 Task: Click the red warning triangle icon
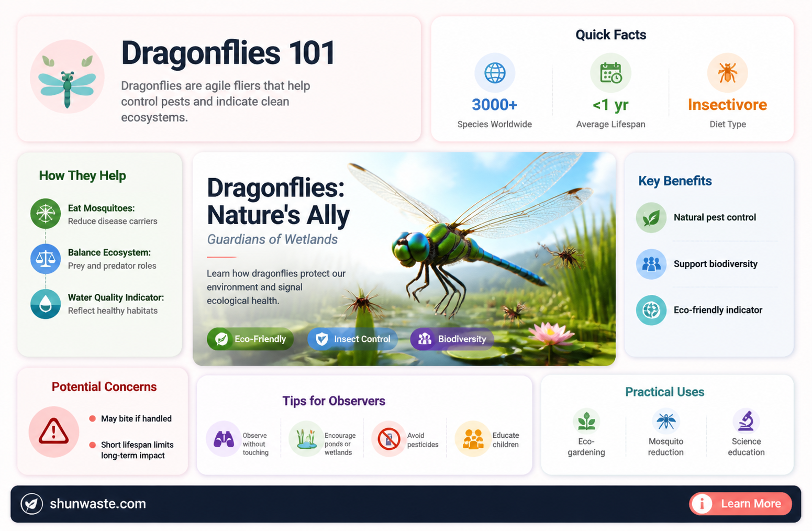tap(53, 432)
